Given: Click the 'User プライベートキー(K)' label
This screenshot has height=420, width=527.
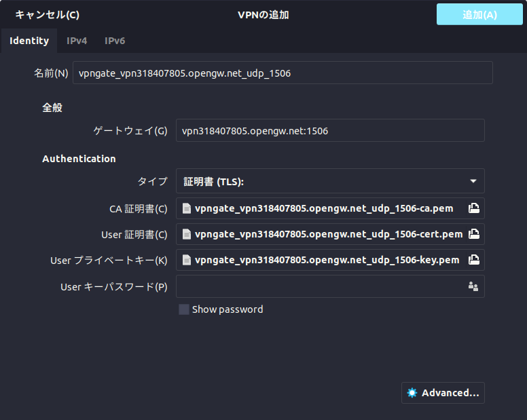Looking at the screenshot, I should coord(109,261).
